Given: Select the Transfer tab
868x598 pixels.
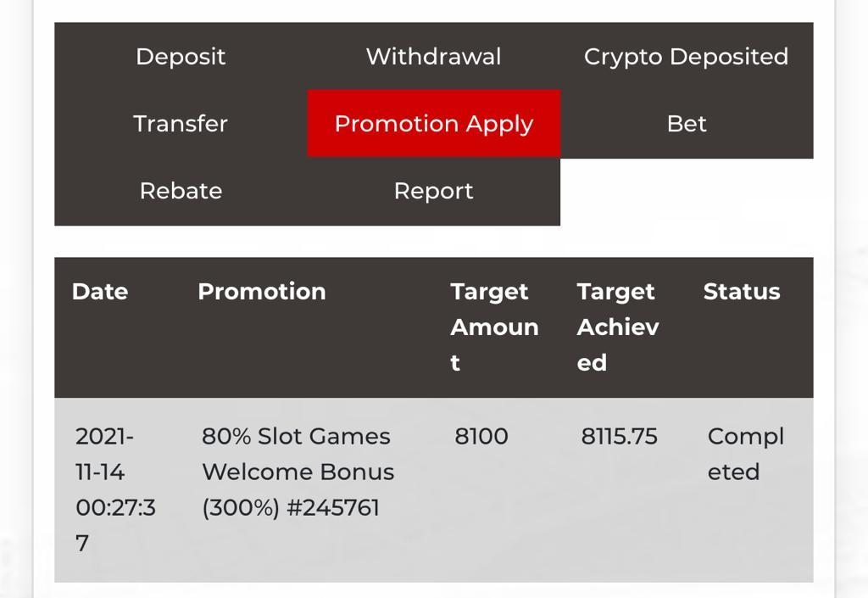Looking at the screenshot, I should point(181,124).
